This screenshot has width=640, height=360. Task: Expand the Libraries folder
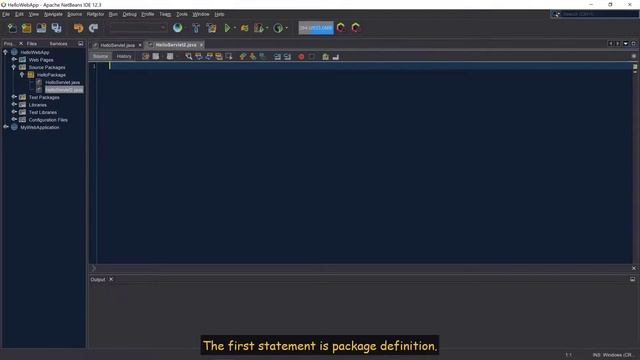click(14, 104)
